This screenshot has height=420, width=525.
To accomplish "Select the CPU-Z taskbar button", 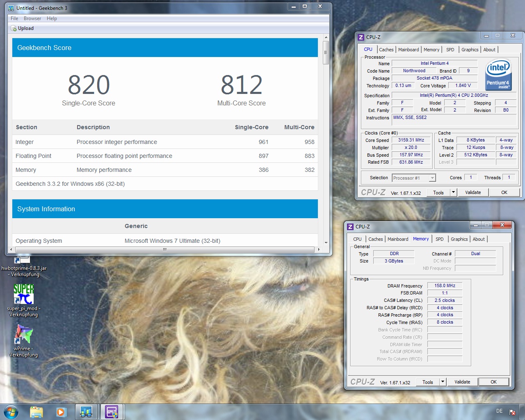I will click(x=112, y=412).
